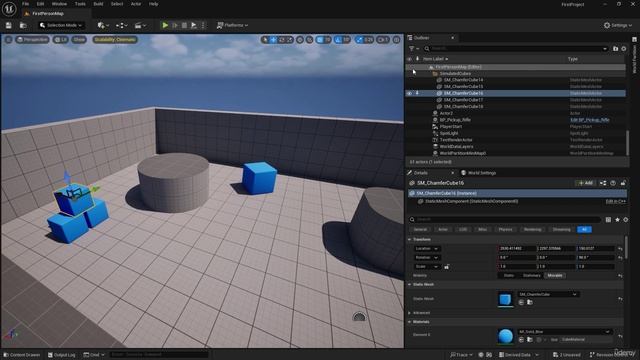
Task: Collapse the Transform section
Action: [x=409, y=240]
